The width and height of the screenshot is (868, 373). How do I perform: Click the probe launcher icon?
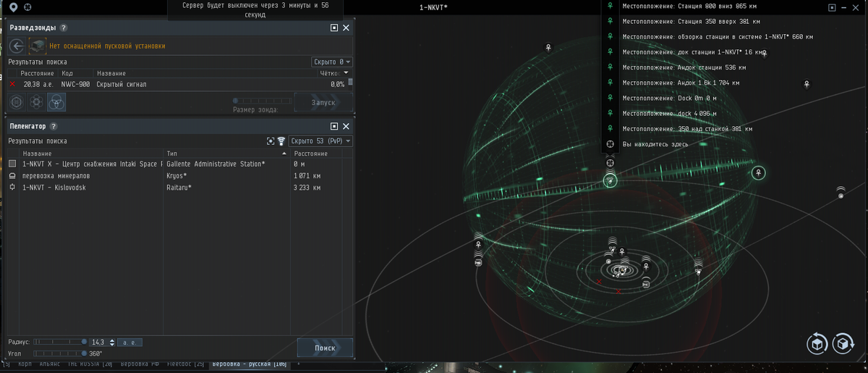37,46
